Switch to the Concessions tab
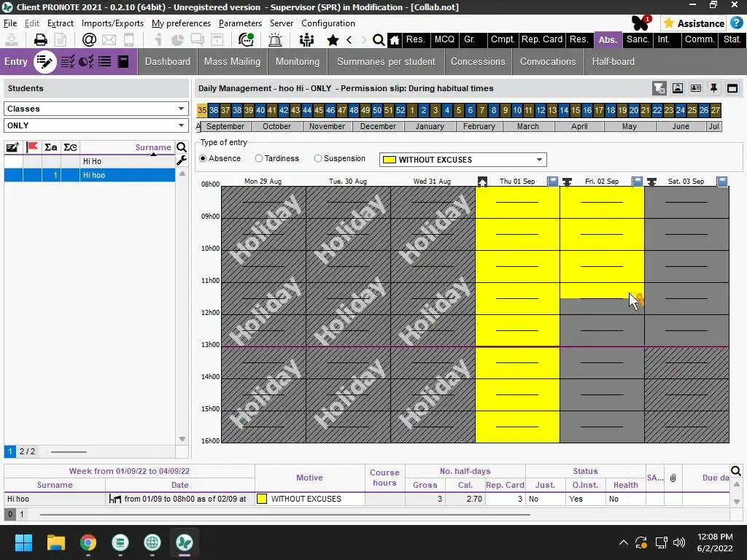 [x=478, y=61]
